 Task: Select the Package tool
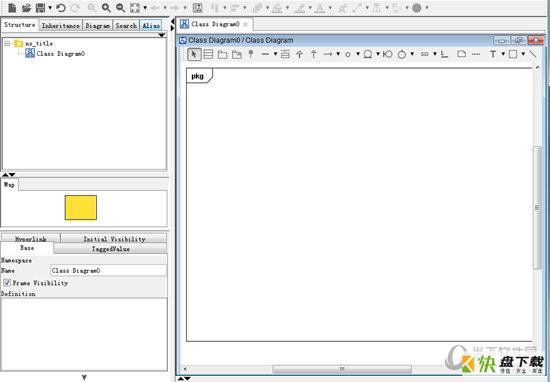pos(222,54)
